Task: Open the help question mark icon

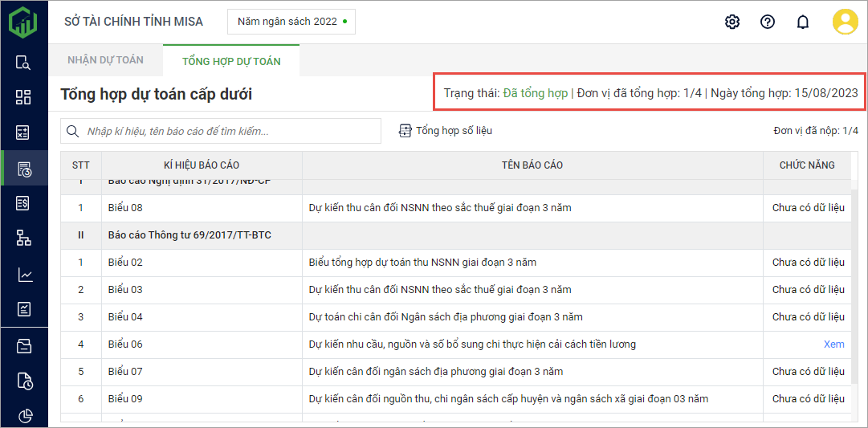Action: (x=767, y=22)
